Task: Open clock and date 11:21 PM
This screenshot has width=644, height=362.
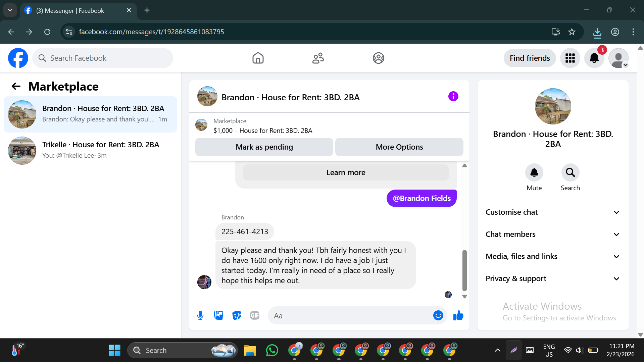Action: coord(621,350)
